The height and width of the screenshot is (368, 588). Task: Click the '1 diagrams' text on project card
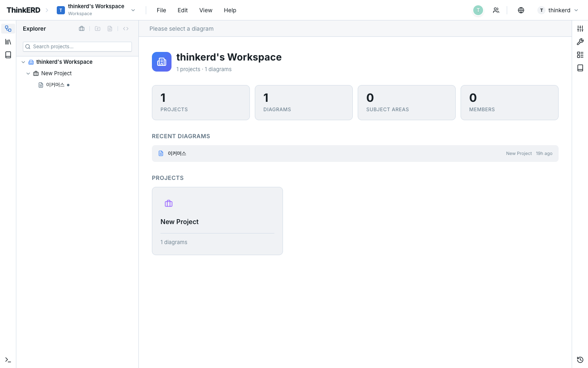tap(174, 242)
